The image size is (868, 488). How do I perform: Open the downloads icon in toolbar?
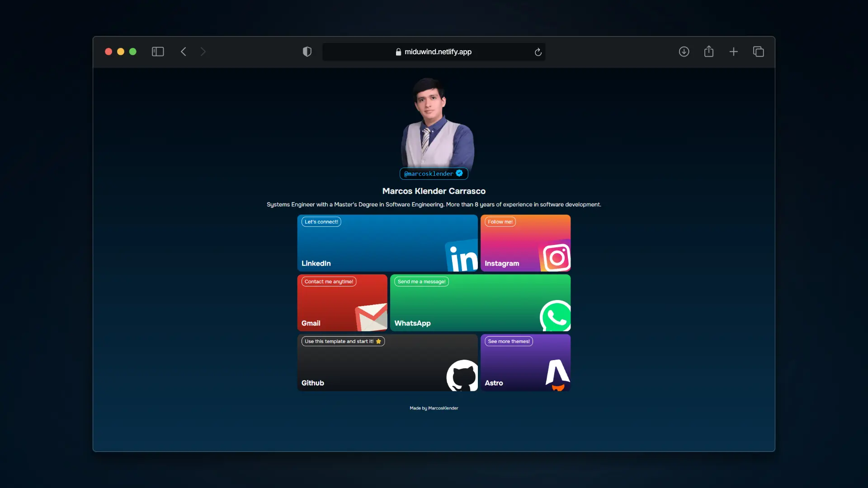click(684, 52)
